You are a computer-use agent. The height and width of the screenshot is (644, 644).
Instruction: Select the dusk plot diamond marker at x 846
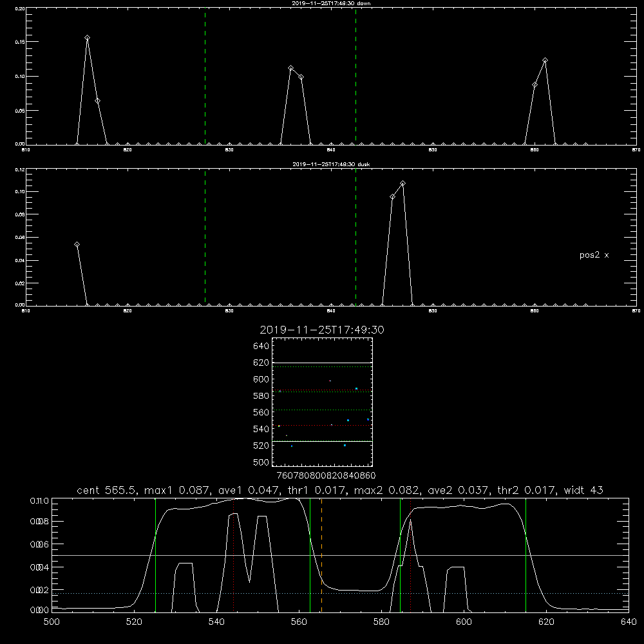(393, 197)
